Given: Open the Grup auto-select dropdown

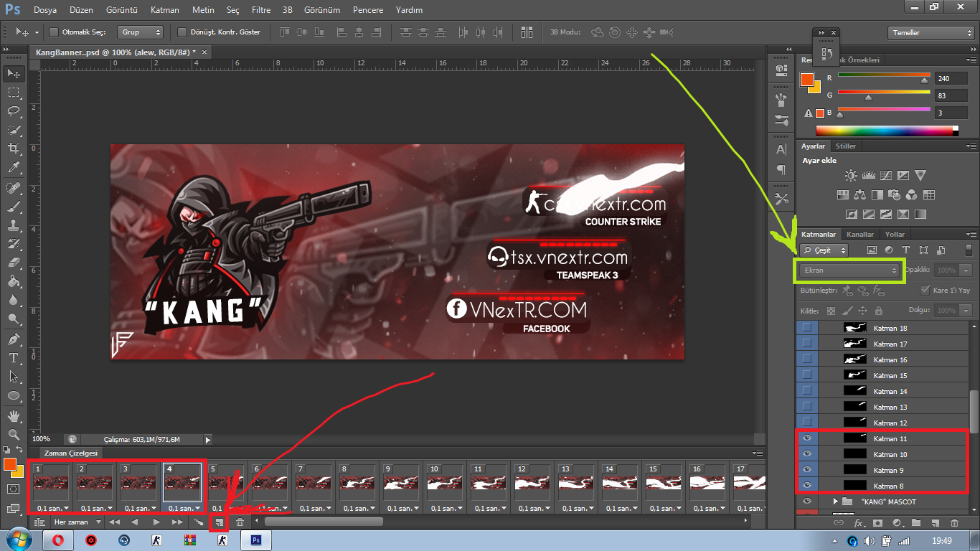Looking at the screenshot, I should tap(141, 32).
